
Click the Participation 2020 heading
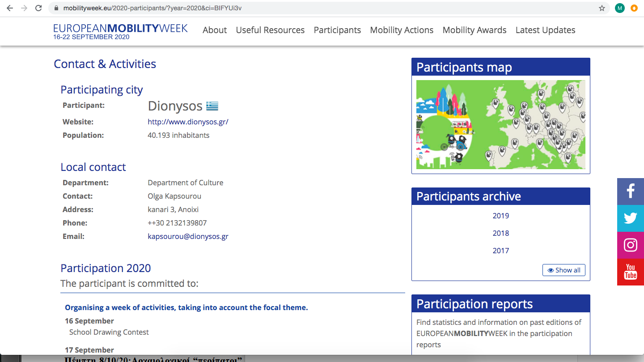(x=106, y=268)
